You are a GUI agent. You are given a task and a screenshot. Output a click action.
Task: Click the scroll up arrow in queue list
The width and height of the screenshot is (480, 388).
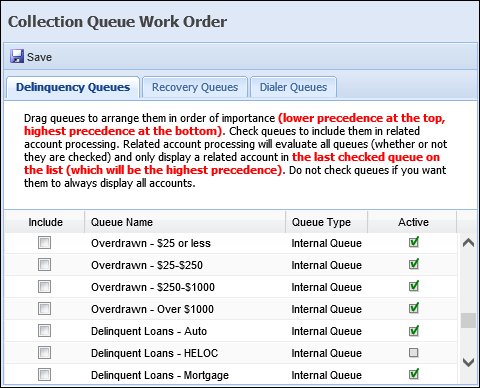coord(468,243)
